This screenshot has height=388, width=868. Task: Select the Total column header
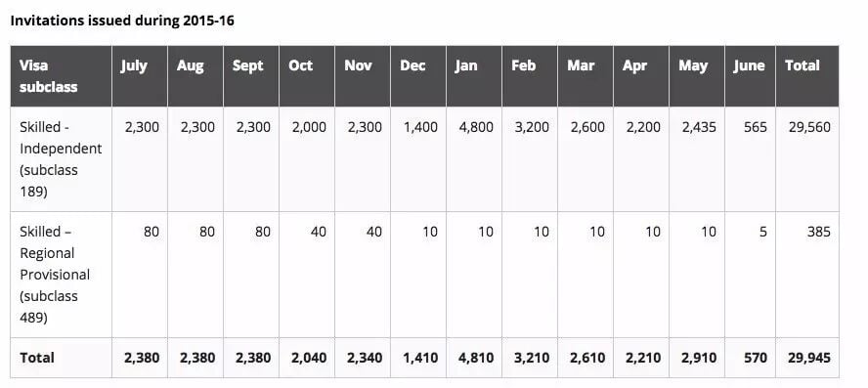tap(807, 76)
